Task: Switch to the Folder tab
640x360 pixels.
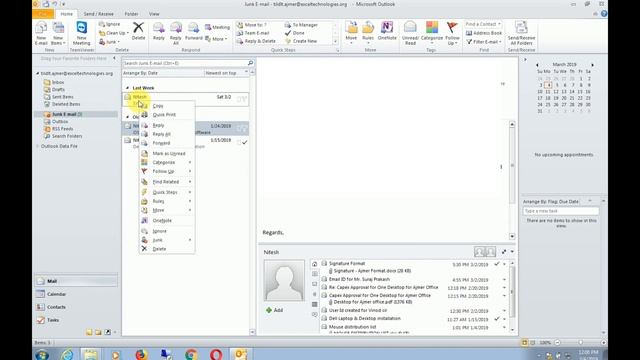Action: click(131, 14)
